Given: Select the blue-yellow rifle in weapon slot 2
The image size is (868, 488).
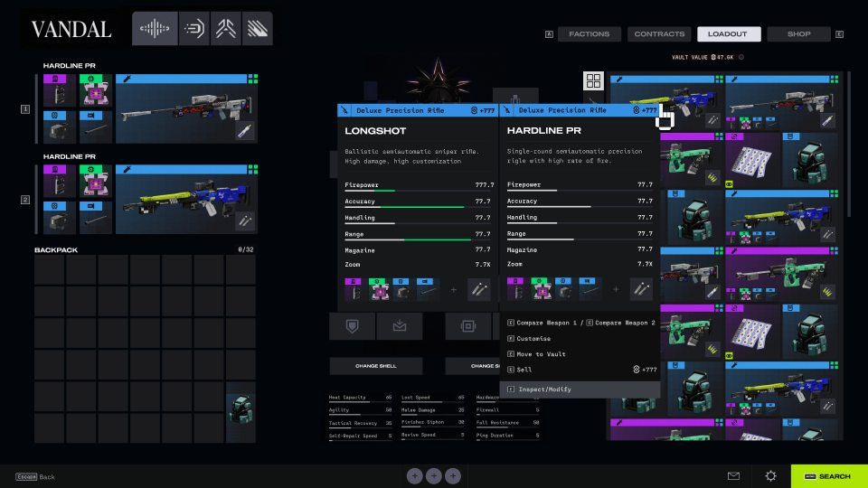Looking at the screenshot, I should tap(186, 199).
